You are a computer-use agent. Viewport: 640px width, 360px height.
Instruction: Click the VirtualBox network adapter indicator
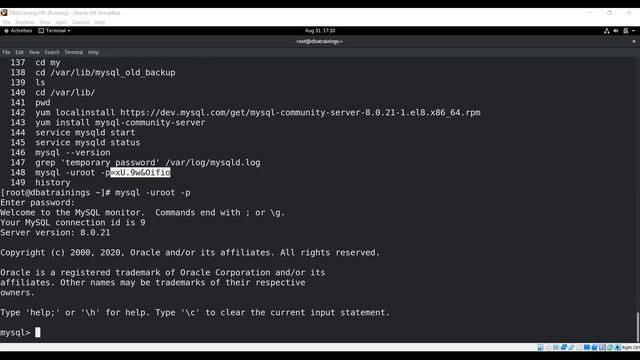click(564, 347)
